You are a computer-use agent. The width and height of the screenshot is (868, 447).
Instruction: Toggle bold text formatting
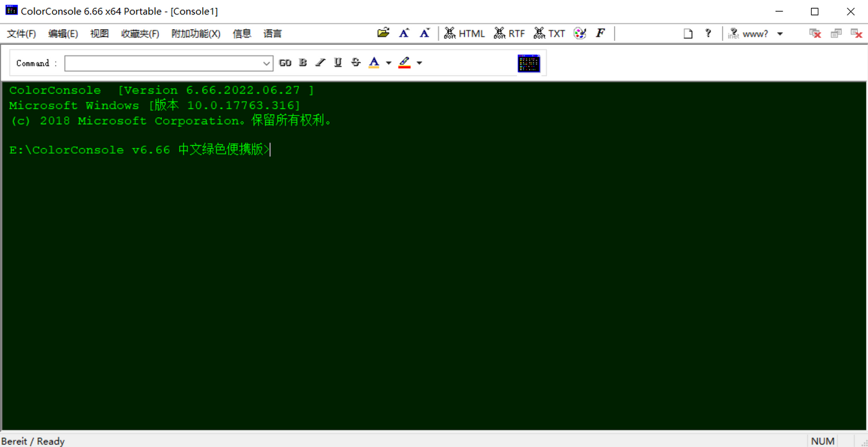click(303, 63)
